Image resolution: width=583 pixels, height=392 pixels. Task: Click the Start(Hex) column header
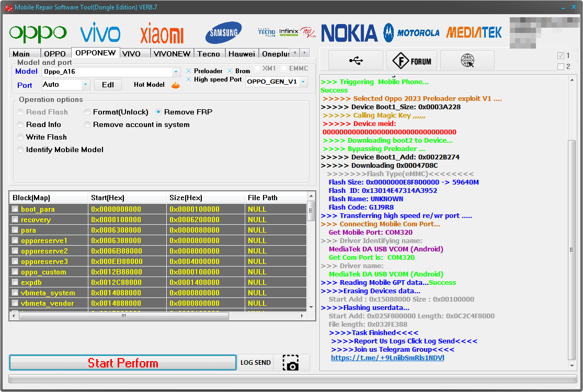point(127,198)
